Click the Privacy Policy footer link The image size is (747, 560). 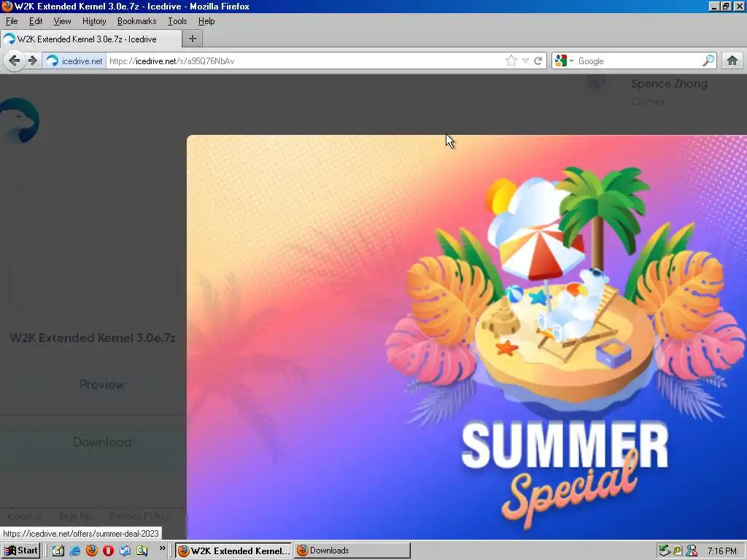point(139,516)
